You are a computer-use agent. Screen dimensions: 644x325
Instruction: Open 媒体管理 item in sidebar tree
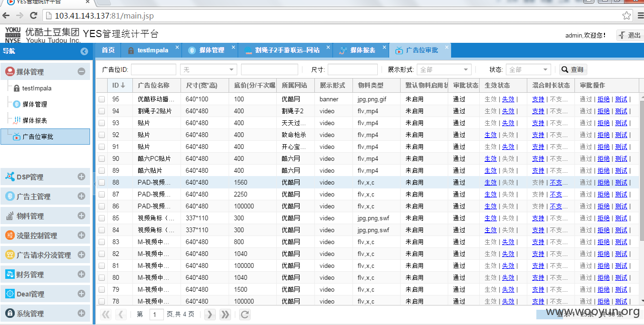(35, 104)
